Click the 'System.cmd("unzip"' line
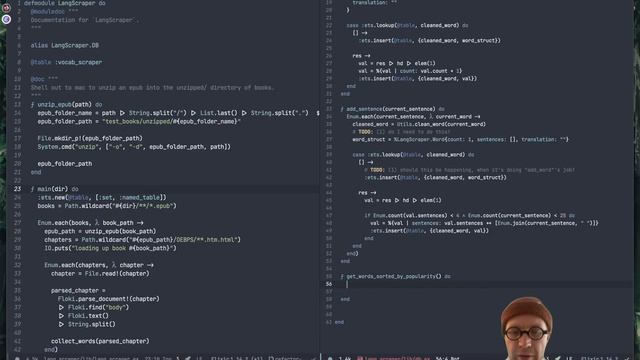The image size is (640, 360). pos(134,147)
